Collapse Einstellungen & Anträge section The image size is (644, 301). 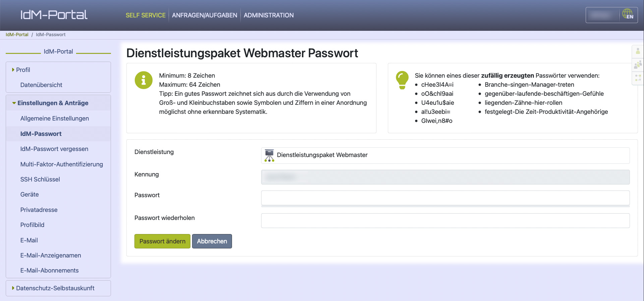click(53, 103)
